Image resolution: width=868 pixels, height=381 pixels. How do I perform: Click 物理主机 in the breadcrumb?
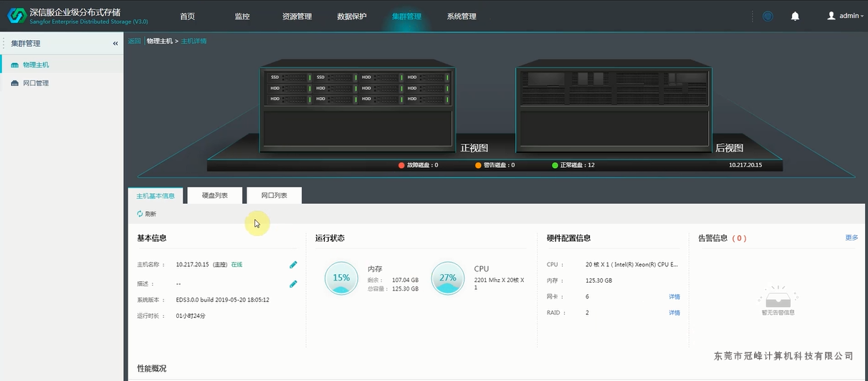[160, 42]
